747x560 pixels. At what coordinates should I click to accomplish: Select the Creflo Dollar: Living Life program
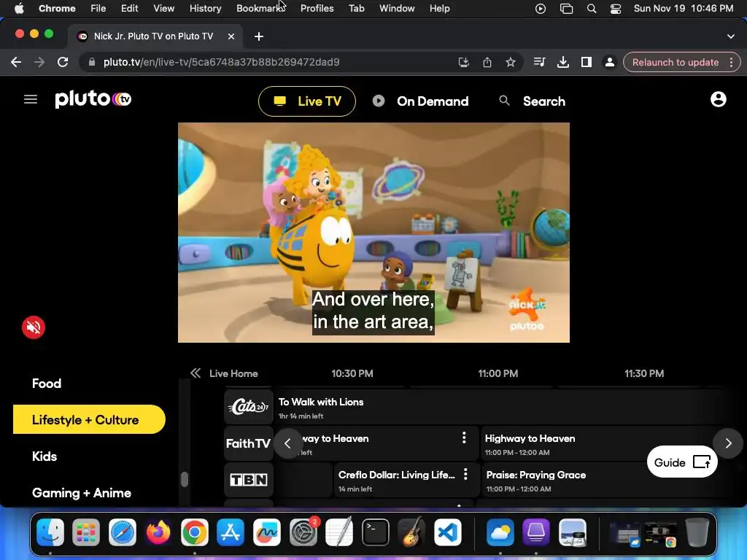click(x=406, y=480)
